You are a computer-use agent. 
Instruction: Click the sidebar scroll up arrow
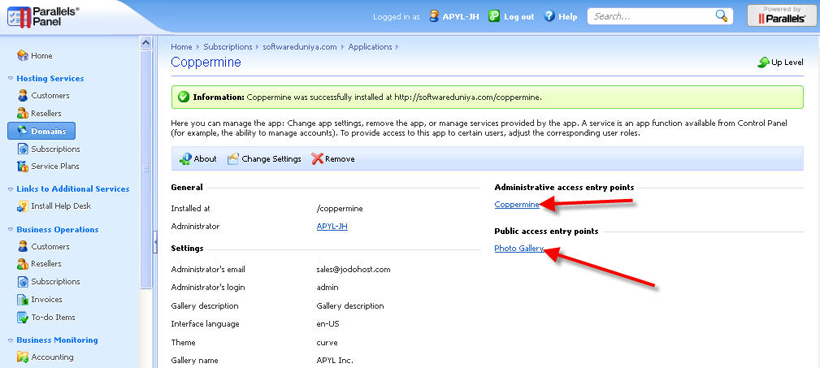point(146,43)
